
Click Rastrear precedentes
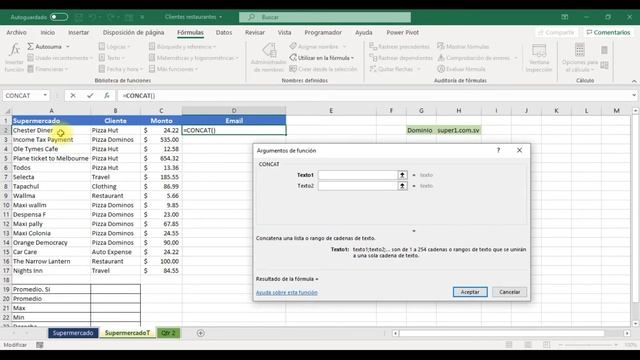[399, 47]
